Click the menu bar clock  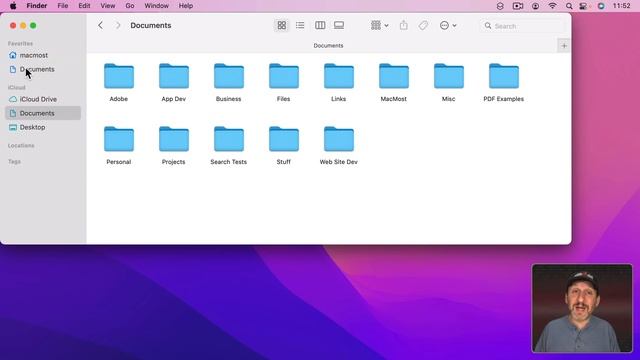(x=622, y=6)
